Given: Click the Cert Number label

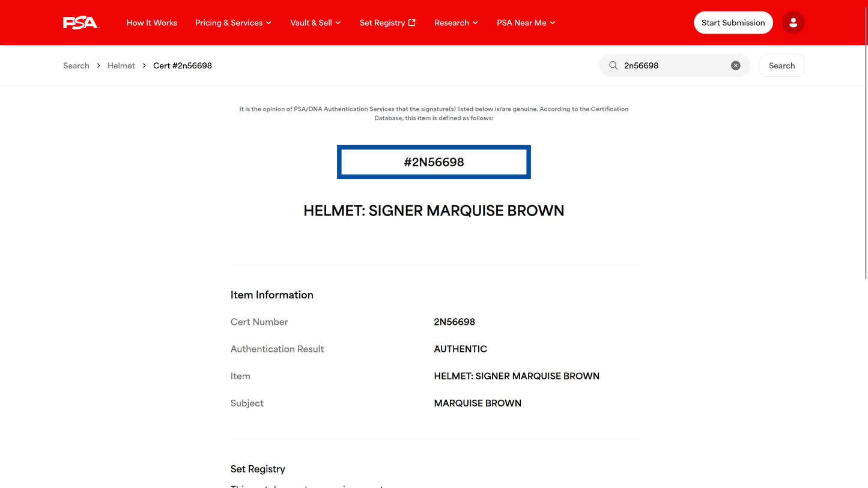Looking at the screenshot, I should (x=259, y=322).
